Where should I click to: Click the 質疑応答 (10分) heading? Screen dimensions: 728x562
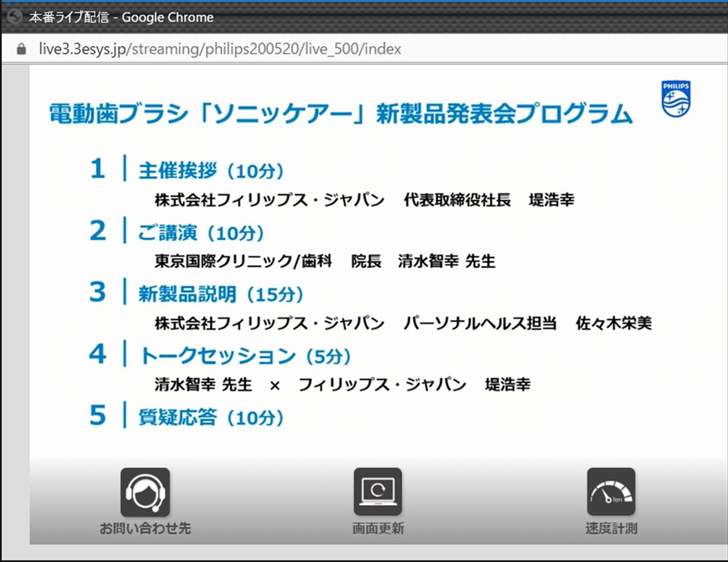[211, 417]
